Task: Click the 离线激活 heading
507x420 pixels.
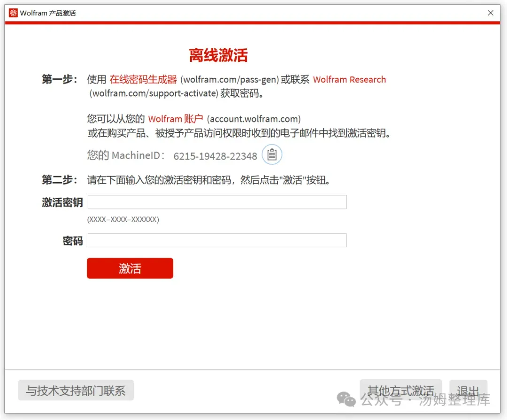Action: point(218,55)
